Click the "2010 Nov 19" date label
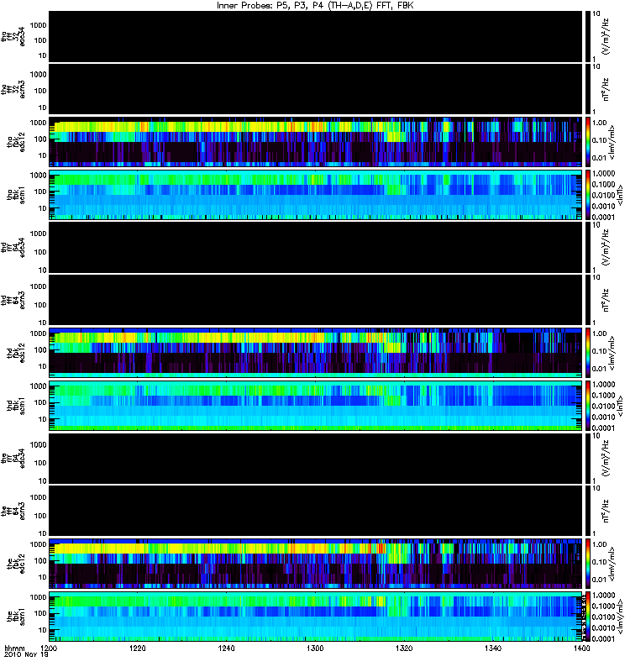The height and width of the screenshot is (672, 630). click(x=26, y=655)
